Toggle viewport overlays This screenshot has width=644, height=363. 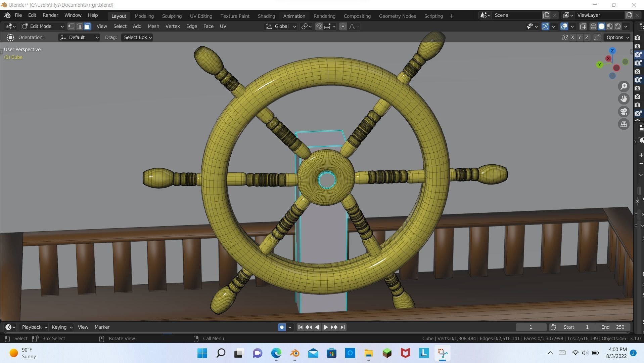(x=564, y=26)
